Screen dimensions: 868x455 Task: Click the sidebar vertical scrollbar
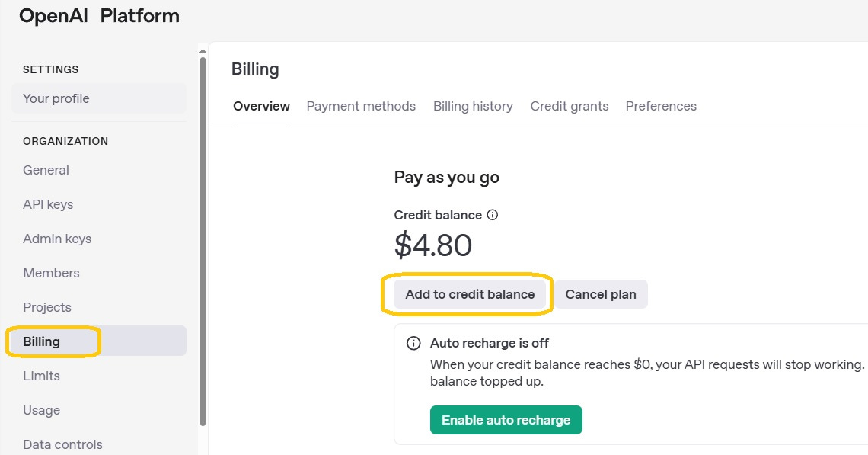[x=203, y=241]
